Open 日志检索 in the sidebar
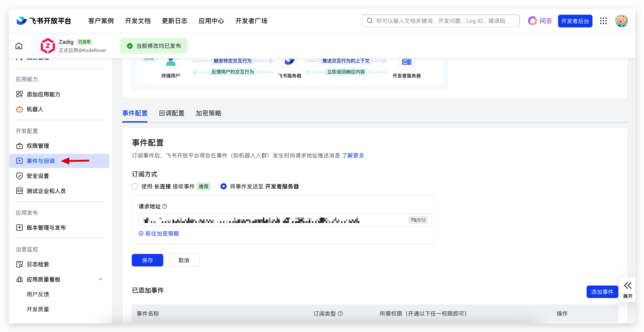This screenshot has height=332, width=644. click(x=37, y=264)
